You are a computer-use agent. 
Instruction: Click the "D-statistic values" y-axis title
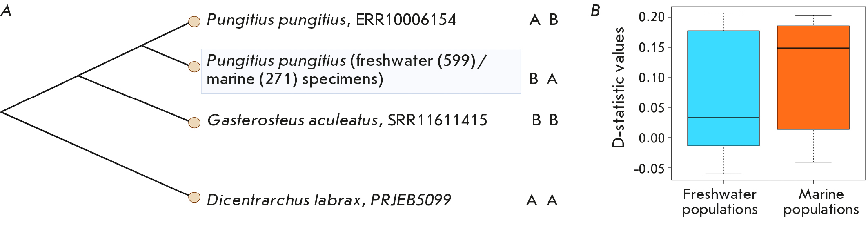619,87
